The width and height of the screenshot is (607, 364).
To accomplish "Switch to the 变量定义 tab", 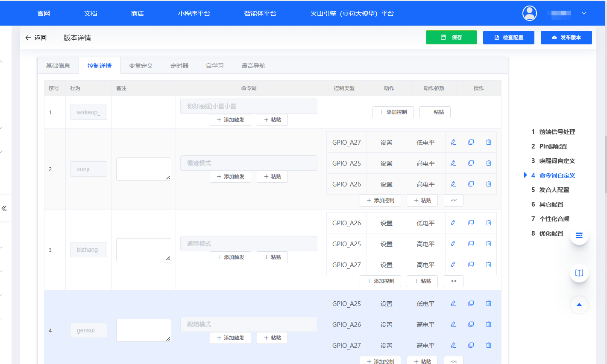I will pos(141,66).
